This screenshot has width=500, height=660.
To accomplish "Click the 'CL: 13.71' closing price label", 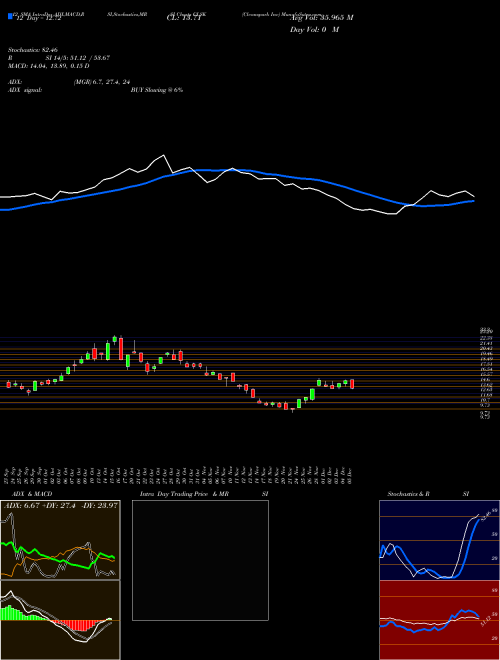I will coord(182,18).
